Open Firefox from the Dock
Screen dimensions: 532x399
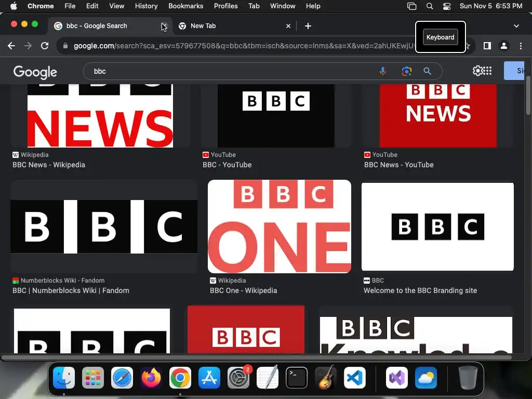(x=151, y=378)
